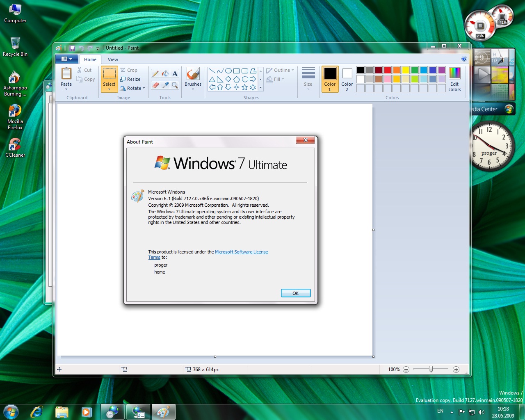Pick the yellow color swatch
The image size is (525, 420).
406,70
